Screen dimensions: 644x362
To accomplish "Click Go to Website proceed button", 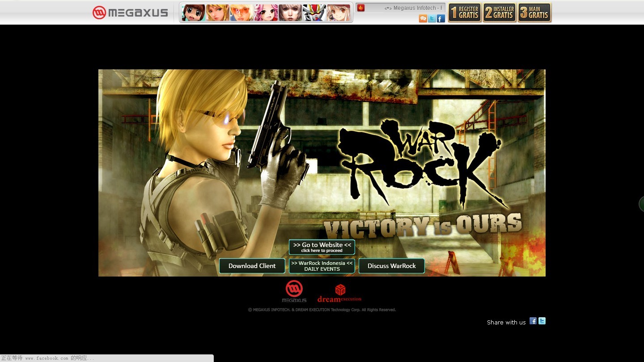I will click(x=322, y=247).
